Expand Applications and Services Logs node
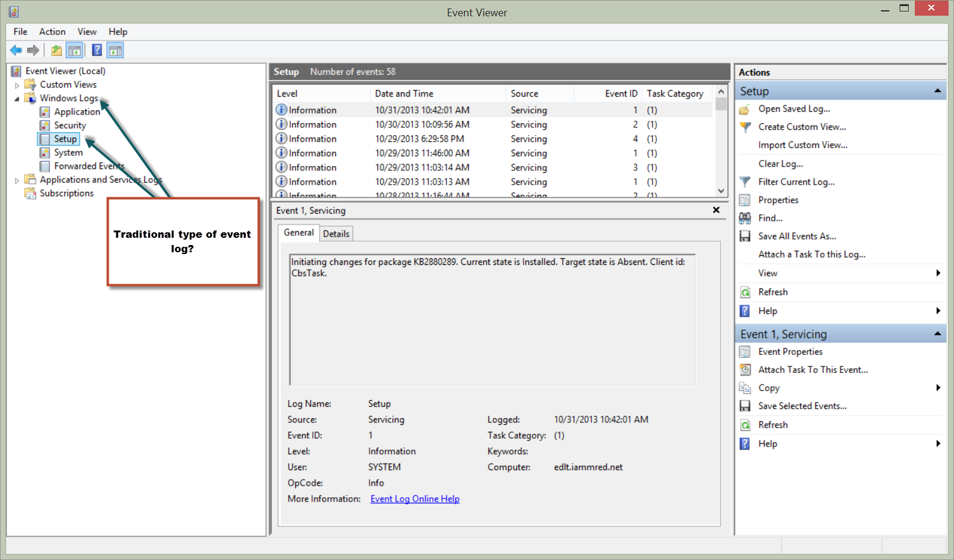The height and width of the screenshot is (560, 954). (17, 180)
